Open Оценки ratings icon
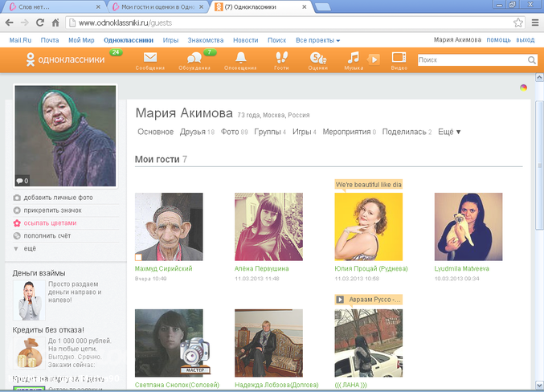This screenshot has width=544, height=392. tap(317, 58)
